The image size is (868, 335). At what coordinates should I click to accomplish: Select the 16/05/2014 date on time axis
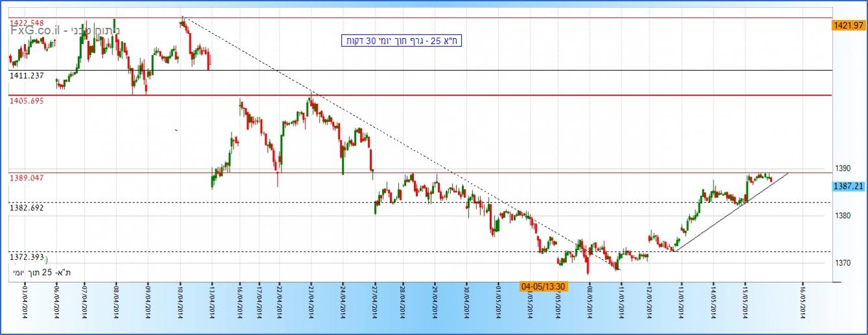coord(803,303)
